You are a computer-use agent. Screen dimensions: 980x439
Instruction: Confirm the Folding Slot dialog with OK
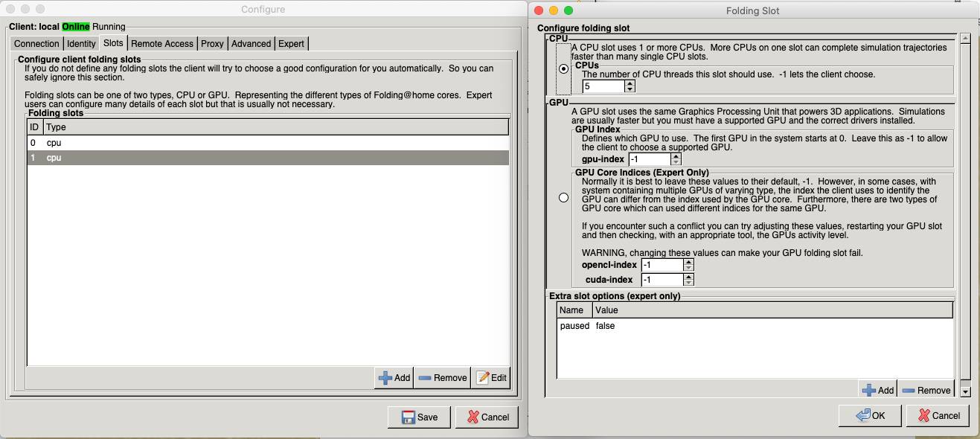click(870, 415)
